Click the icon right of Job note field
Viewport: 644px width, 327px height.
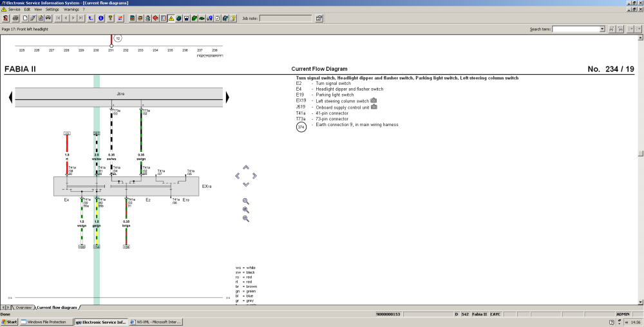pos(319,18)
